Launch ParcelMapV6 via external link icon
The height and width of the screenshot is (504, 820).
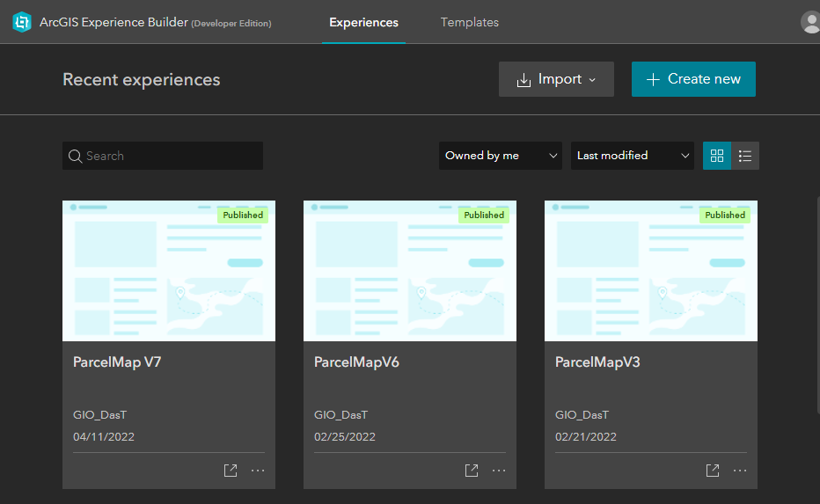pyautogui.click(x=472, y=471)
